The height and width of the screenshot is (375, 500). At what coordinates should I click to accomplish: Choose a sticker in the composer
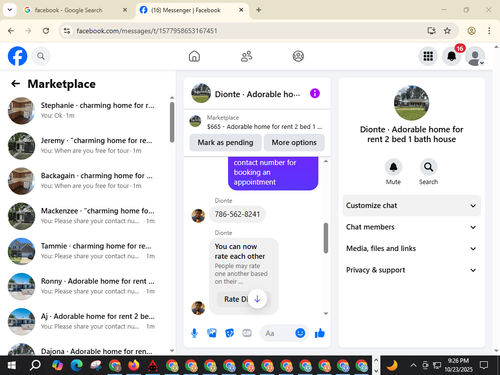tap(229, 333)
